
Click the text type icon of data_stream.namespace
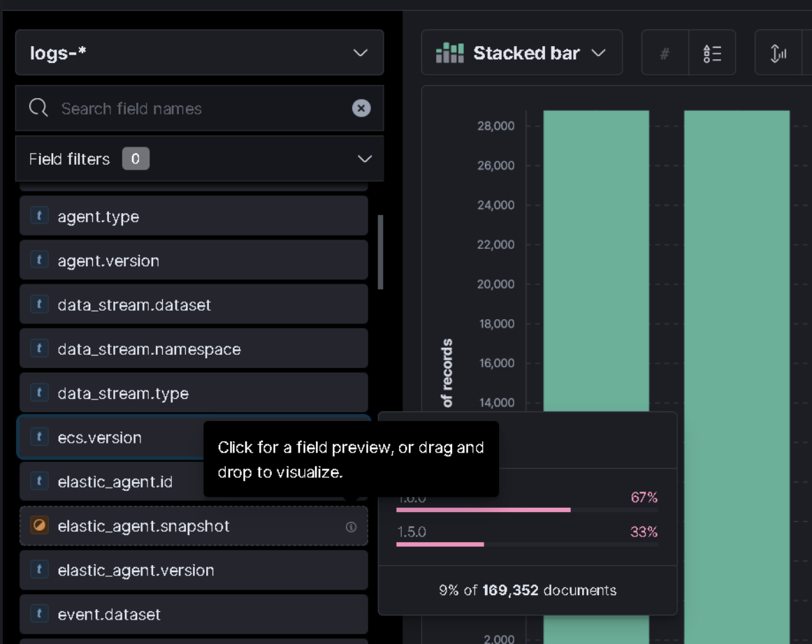click(x=39, y=349)
